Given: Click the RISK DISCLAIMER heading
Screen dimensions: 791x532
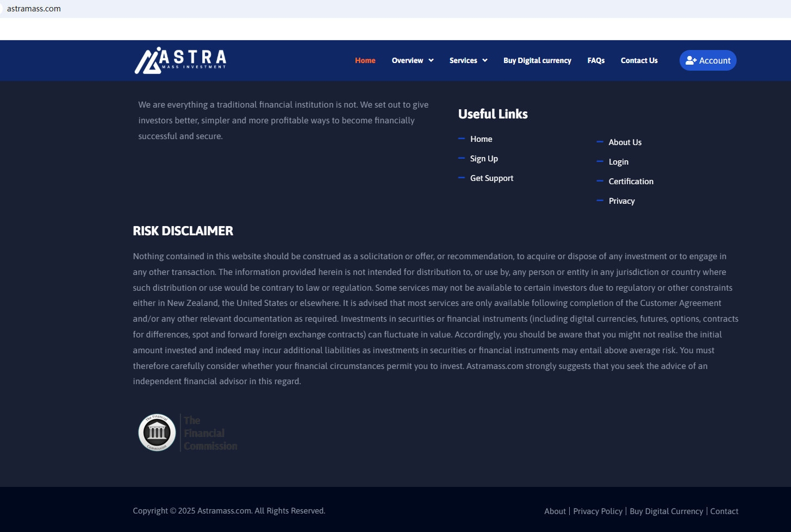Looking at the screenshot, I should (x=183, y=231).
